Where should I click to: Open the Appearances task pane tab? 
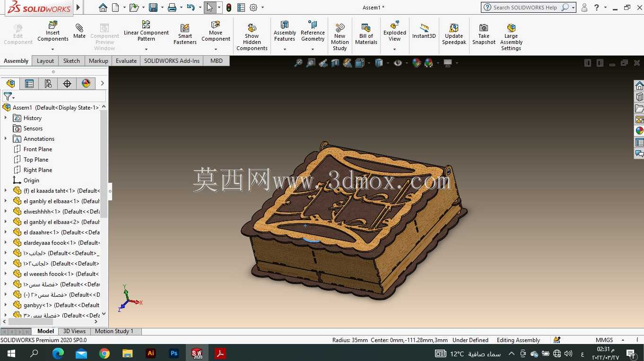[x=639, y=131]
